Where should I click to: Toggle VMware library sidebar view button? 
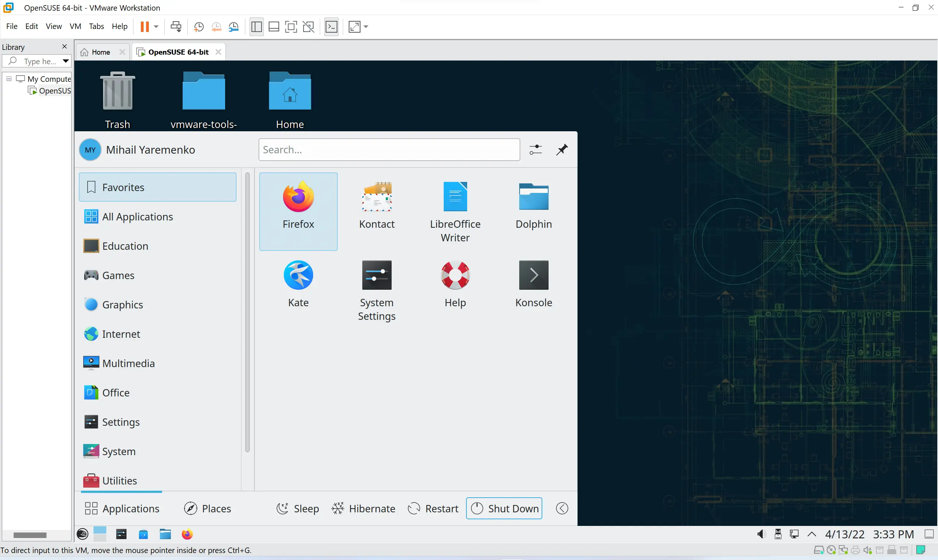tap(257, 27)
